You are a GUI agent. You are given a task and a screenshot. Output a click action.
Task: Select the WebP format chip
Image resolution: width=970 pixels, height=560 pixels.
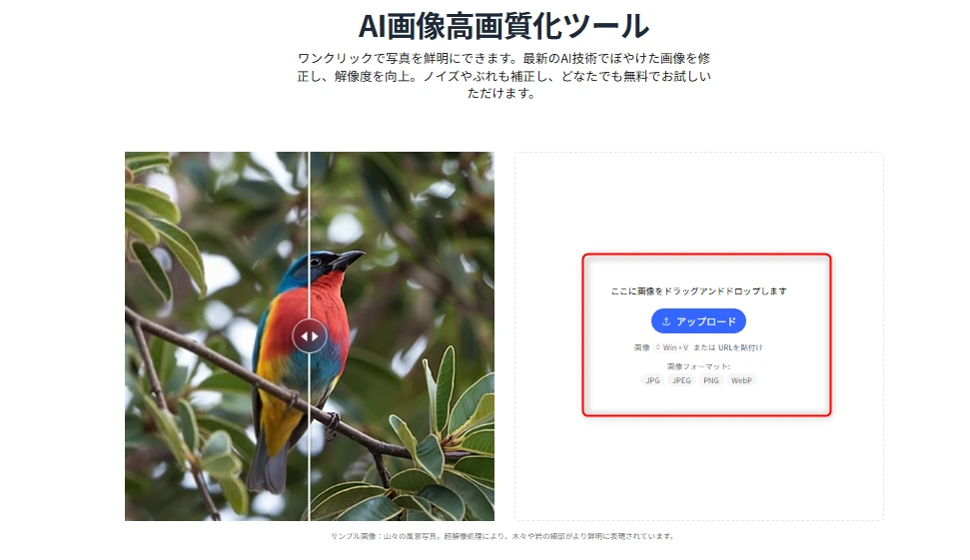(741, 380)
